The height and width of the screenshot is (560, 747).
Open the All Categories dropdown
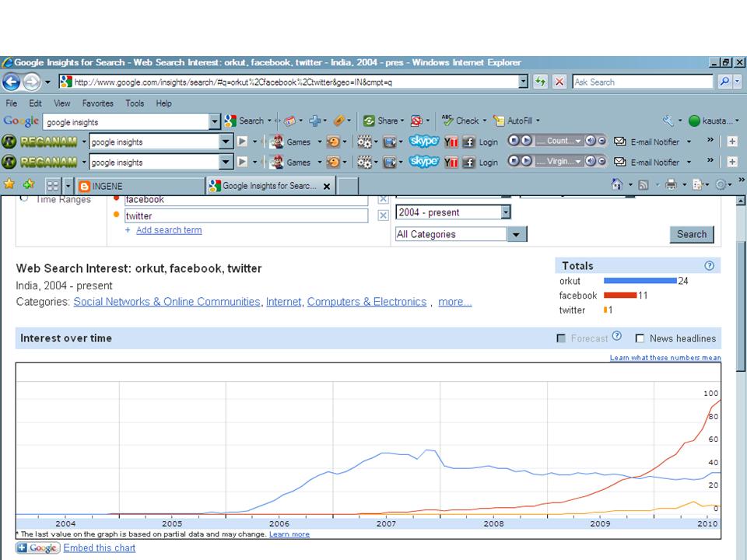coord(517,234)
